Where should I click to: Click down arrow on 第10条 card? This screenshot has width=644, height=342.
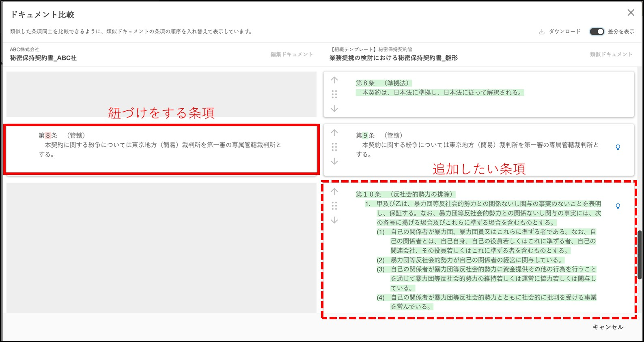334,220
